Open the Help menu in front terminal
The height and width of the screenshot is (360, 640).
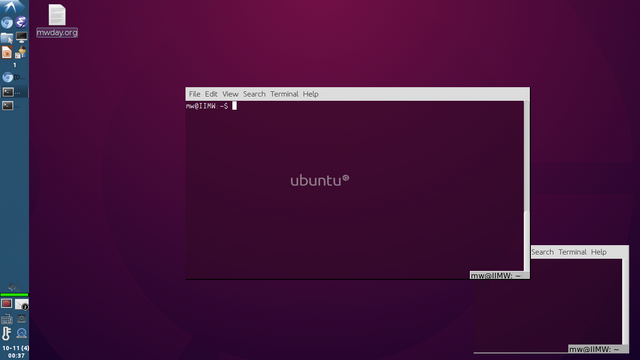point(311,94)
